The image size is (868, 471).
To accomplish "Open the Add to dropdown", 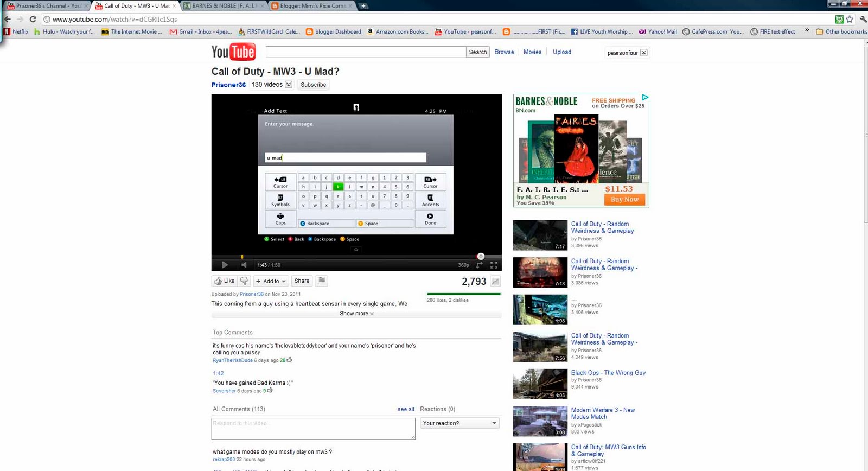I will pos(271,281).
